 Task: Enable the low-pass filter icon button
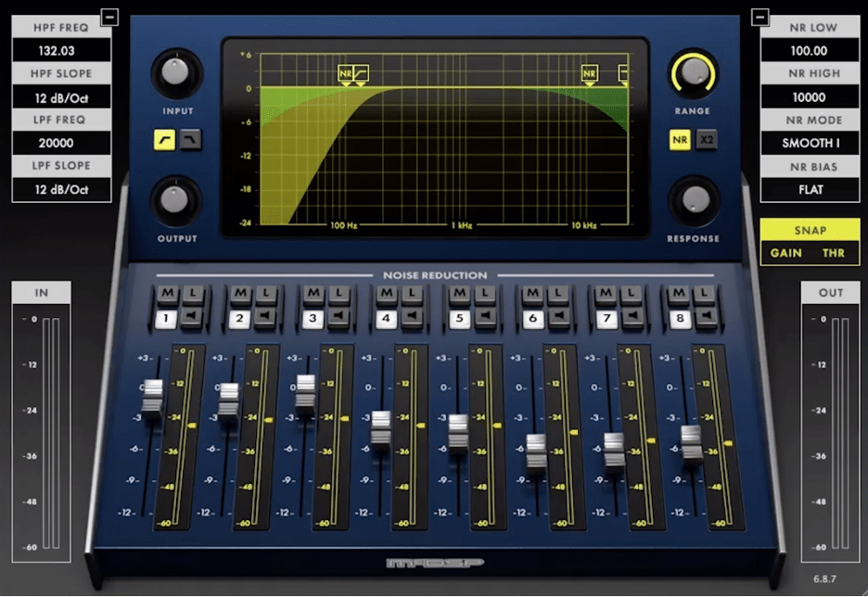(x=190, y=140)
